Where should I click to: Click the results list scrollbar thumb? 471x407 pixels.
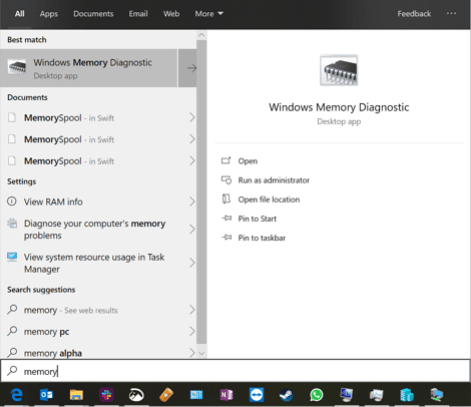[x=201, y=192]
